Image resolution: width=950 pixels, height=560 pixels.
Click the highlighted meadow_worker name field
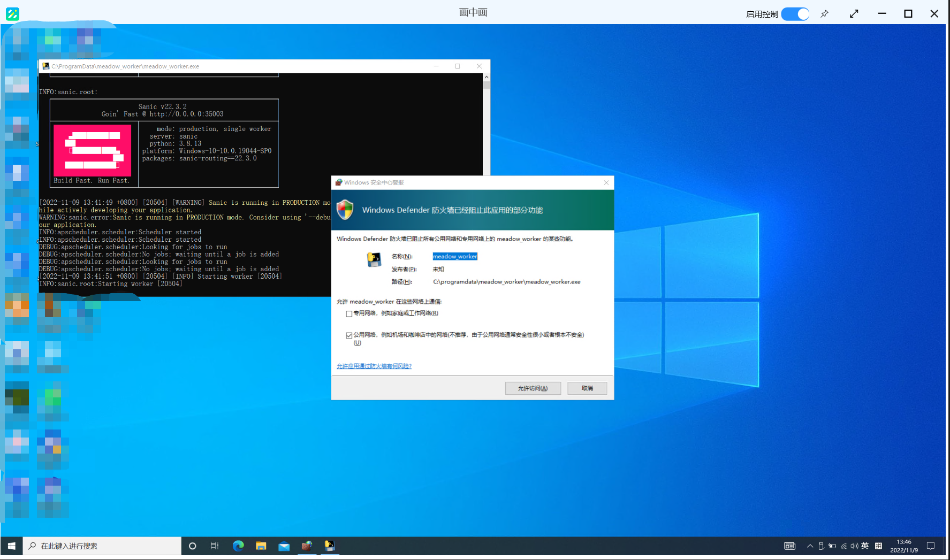(455, 257)
